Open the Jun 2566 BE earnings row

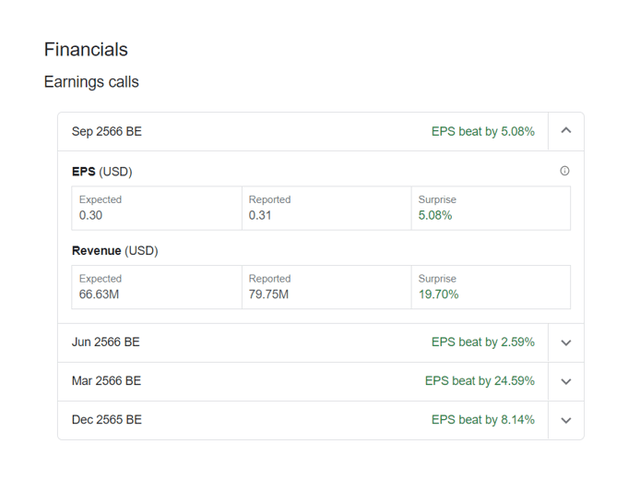pyautogui.click(x=303, y=343)
